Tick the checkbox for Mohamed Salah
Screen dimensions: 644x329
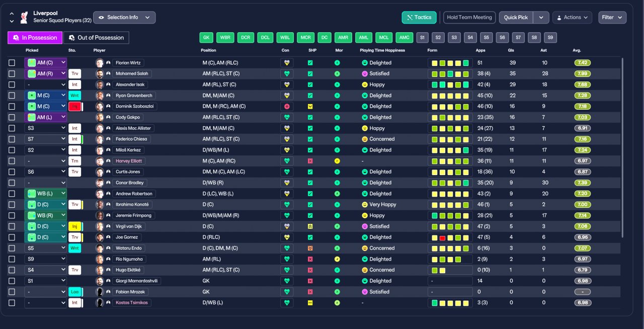click(x=12, y=74)
